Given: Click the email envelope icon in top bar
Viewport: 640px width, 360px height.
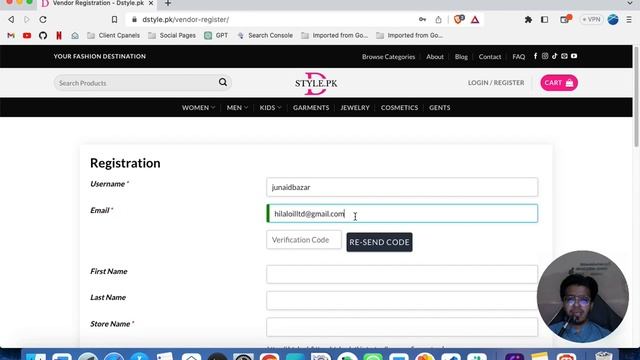Looking at the screenshot, I should tap(564, 56).
